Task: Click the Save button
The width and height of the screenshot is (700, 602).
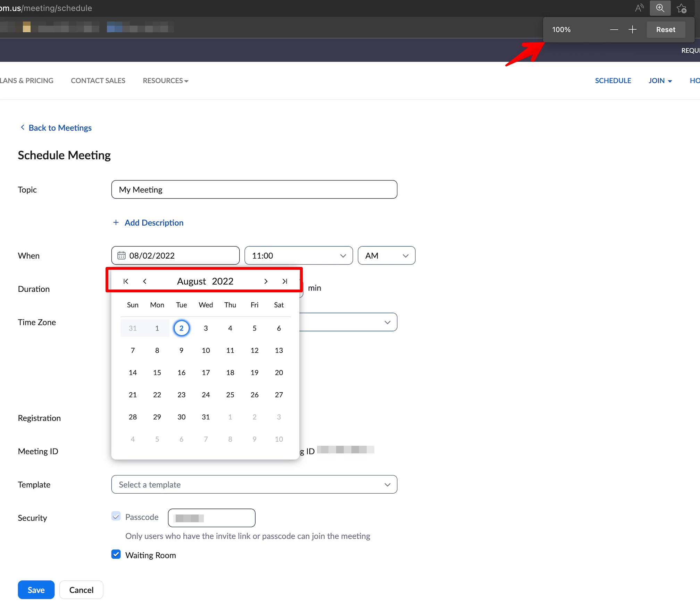Action: [36, 590]
